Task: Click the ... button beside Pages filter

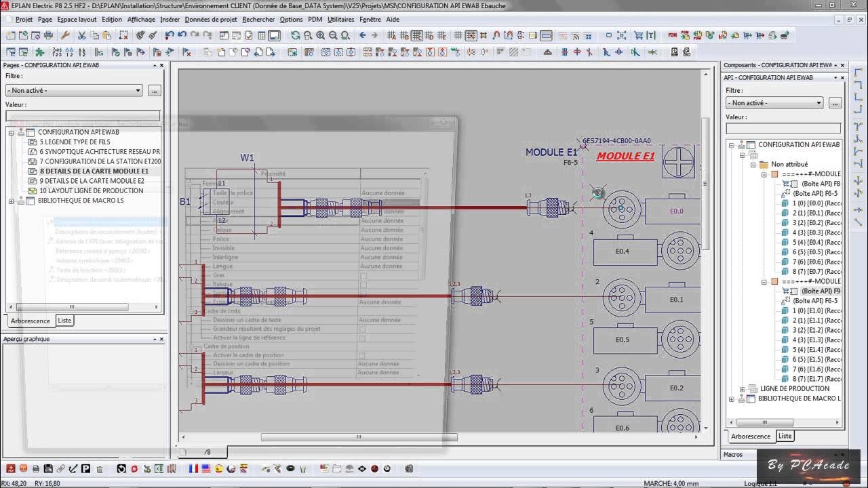Action: (x=155, y=90)
